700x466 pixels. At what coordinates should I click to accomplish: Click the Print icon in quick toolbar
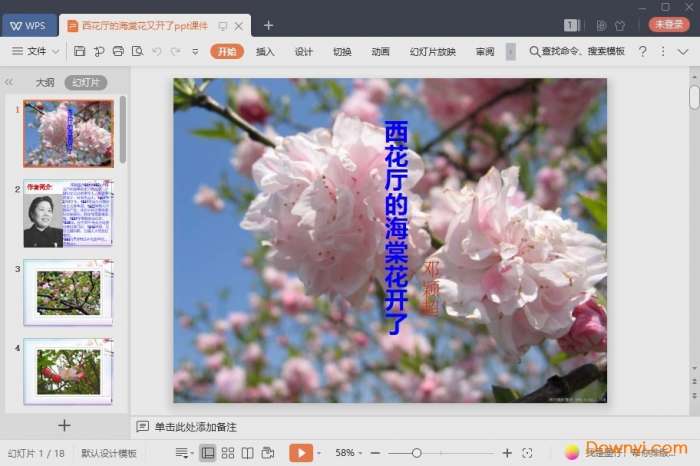[x=118, y=51]
